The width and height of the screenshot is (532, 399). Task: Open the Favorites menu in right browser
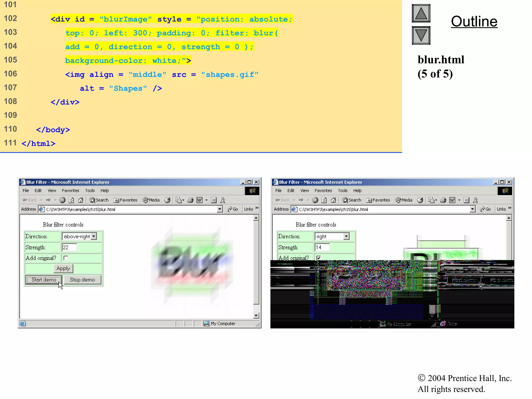[x=323, y=190]
